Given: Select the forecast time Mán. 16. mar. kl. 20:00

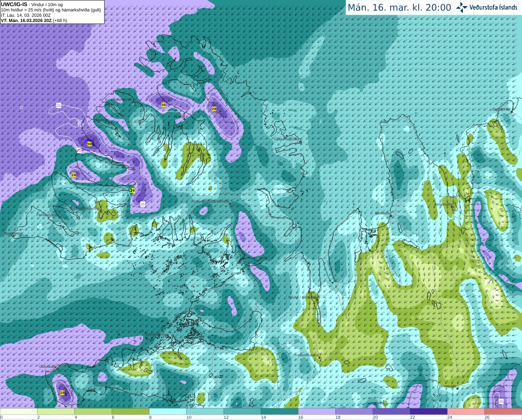Looking at the screenshot, I should (399, 8).
